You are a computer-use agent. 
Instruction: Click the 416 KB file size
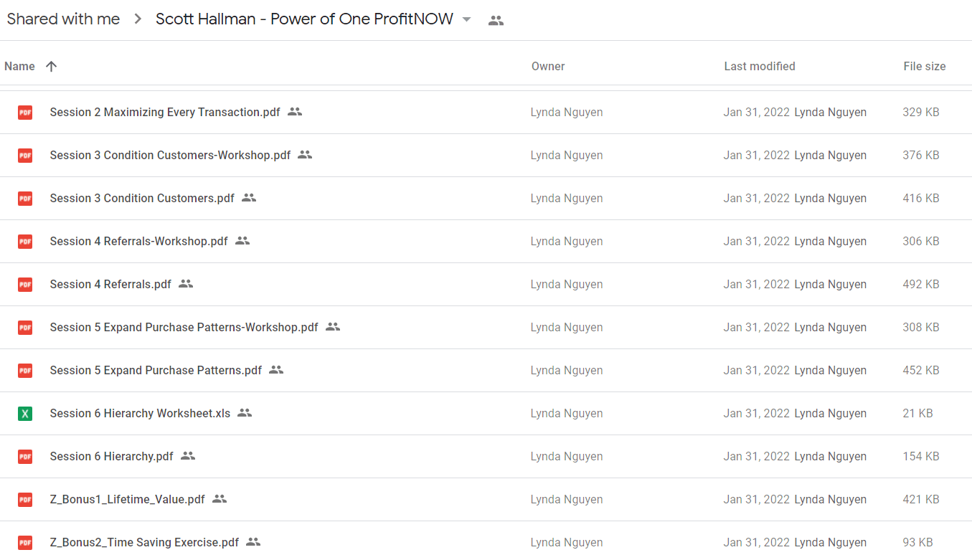click(921, 198)
